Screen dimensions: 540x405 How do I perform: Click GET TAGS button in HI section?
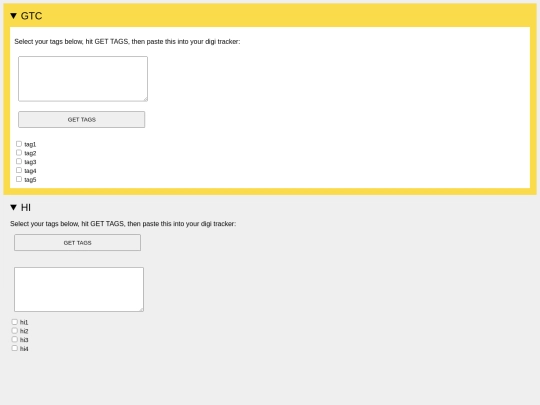coord(77,243)
